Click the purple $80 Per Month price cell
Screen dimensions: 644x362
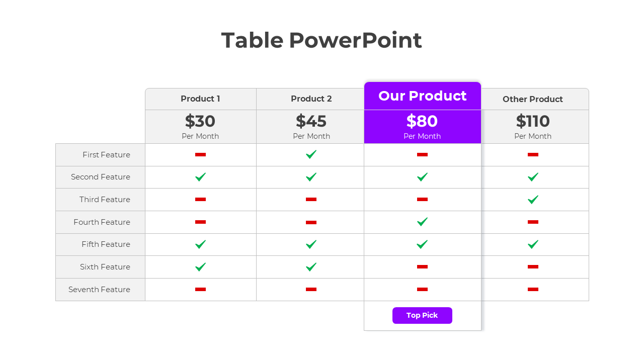tap(422, 127)
